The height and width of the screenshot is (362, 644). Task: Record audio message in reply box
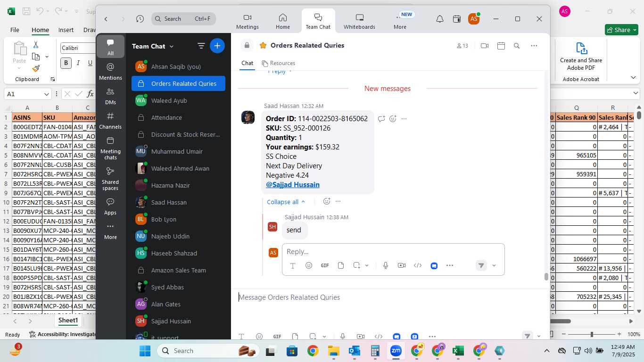(386, 265)
